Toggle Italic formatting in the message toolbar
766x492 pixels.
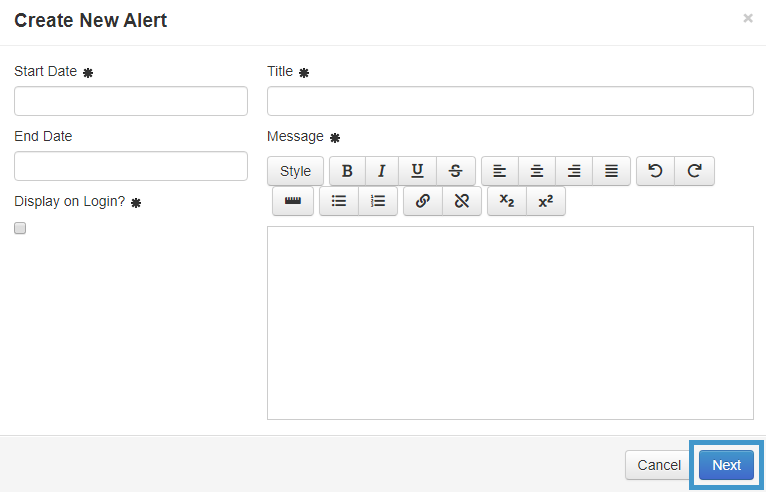coord(382,171)
